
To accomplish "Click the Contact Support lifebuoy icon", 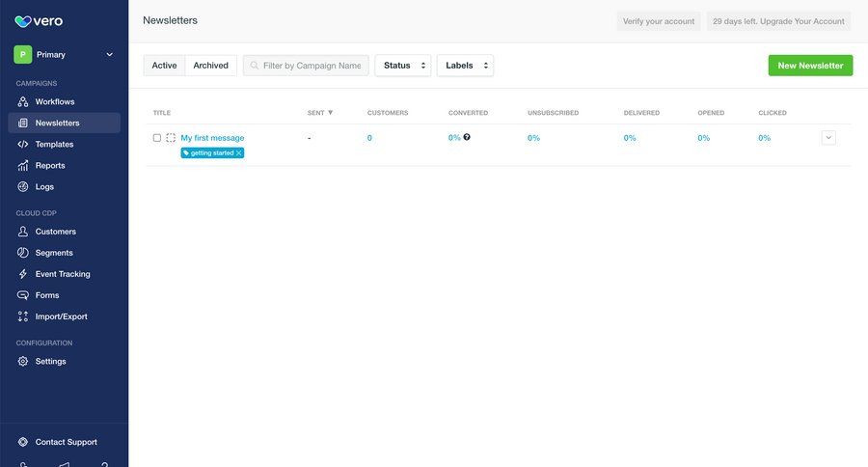I will coord(23,442).
